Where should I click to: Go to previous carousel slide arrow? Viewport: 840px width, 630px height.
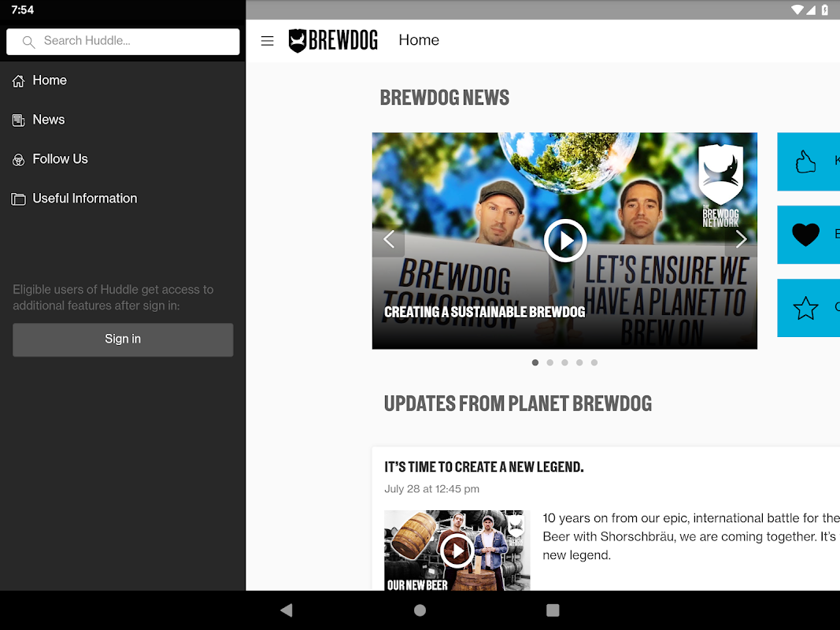point(389,239)
